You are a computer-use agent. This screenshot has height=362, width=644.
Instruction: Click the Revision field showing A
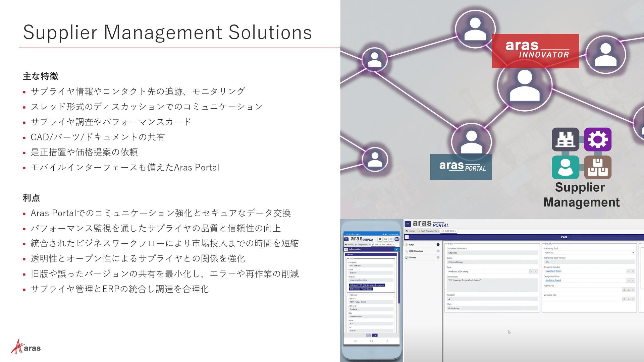[492, 299]
